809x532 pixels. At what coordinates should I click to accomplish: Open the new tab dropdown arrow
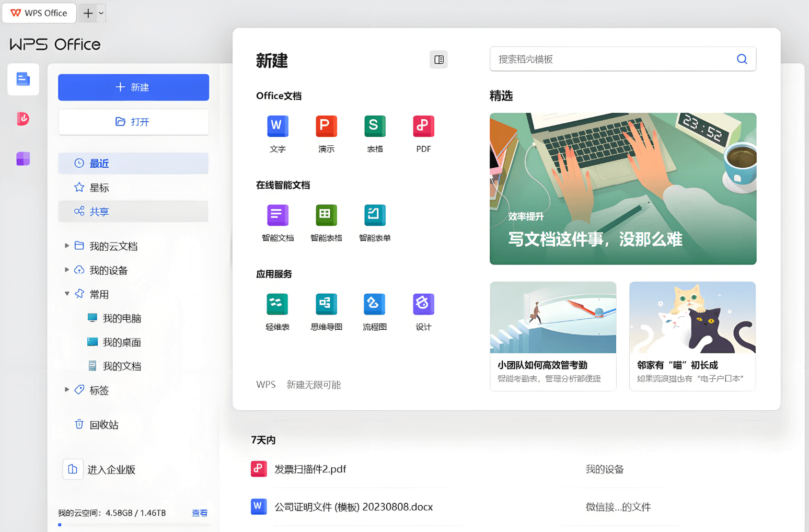(101, 13)
